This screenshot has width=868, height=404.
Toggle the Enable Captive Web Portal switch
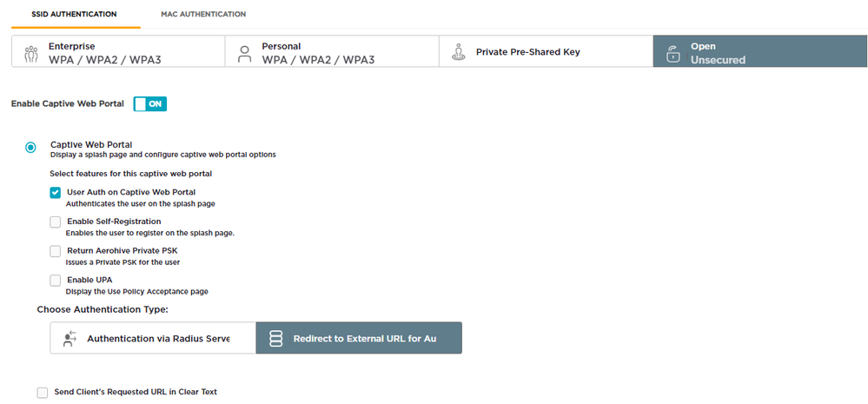[x=149, y=103]
